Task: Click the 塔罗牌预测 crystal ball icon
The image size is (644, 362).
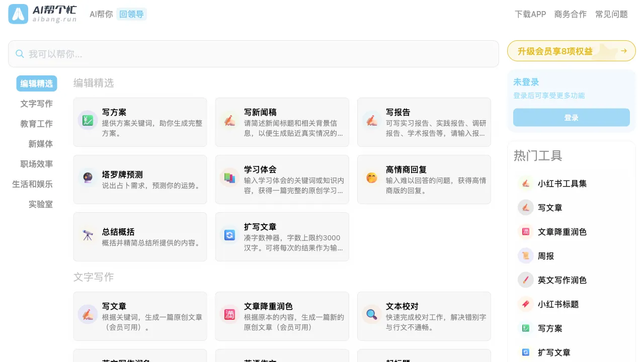Action: (x=88, y=177)
